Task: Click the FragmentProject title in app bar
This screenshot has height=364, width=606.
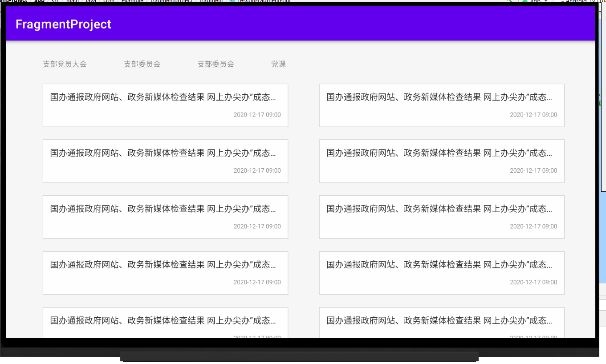Action: point(63,24)
